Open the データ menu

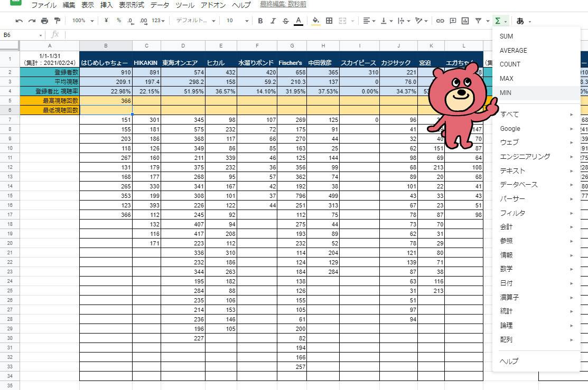[160, 5]
